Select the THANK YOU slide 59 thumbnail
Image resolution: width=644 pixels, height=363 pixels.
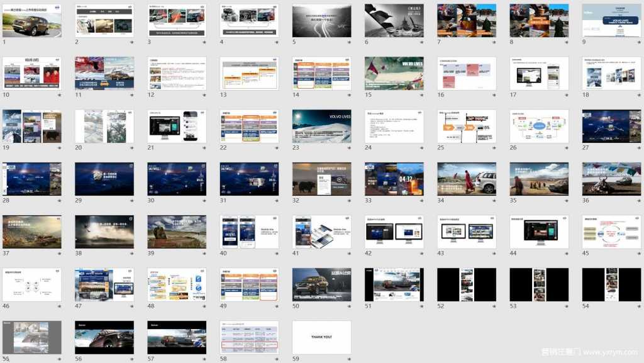click(x=322, y=338)
